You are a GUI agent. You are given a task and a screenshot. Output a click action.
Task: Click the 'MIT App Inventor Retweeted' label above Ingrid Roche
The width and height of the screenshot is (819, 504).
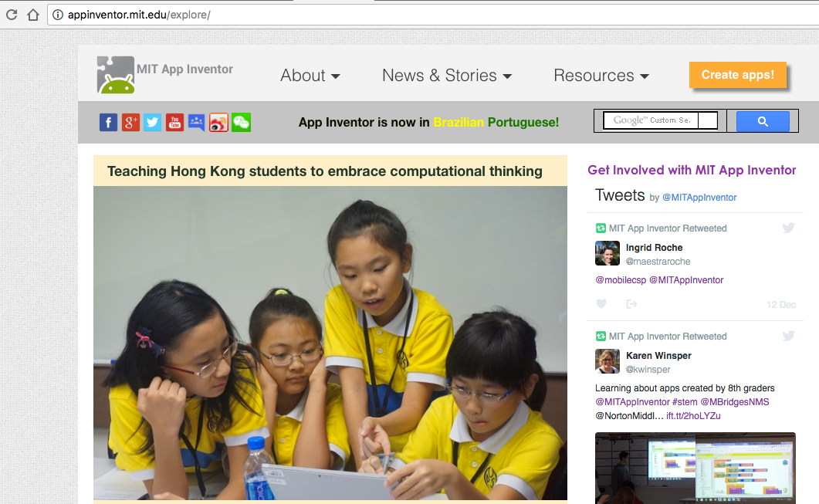click(x=668, y=228)
